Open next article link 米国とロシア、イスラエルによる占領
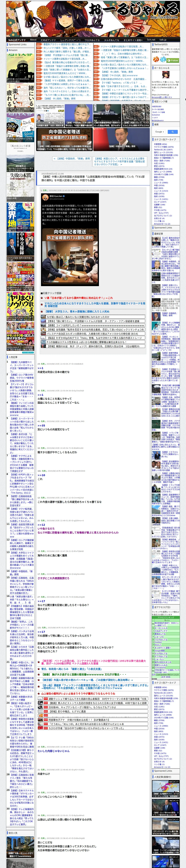Screen dimensions: 186x868 (120, 161)
